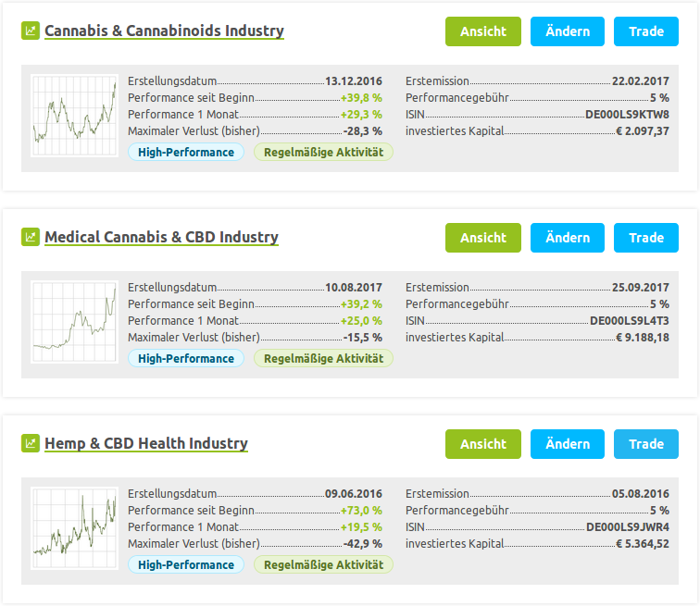Open the Hemp & CBD Health Industry link
Screen dimensions: 700x606
click(146, 443)
